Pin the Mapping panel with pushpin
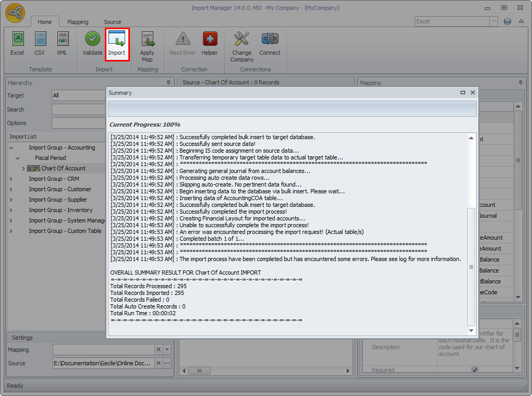 coord(519,82)
